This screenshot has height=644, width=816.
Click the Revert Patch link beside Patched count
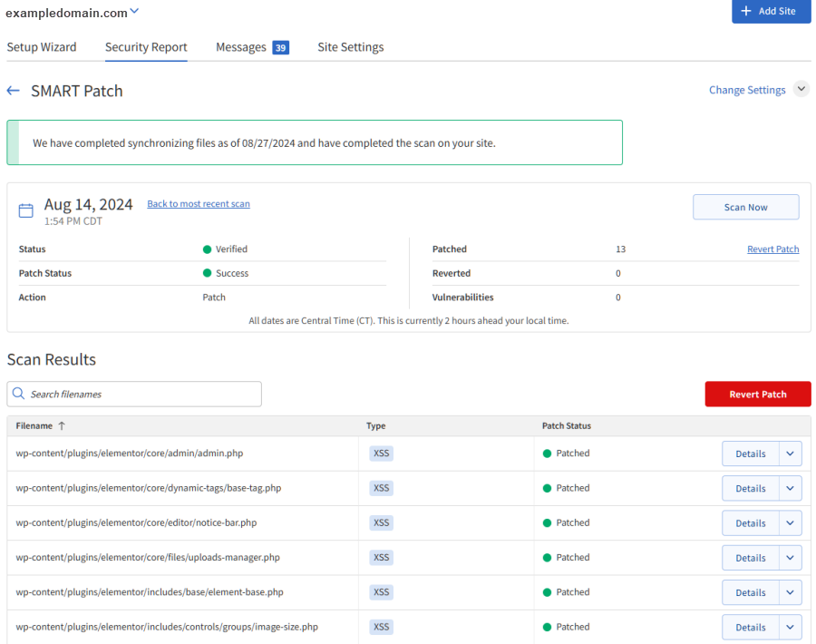(x=772, y=249)
